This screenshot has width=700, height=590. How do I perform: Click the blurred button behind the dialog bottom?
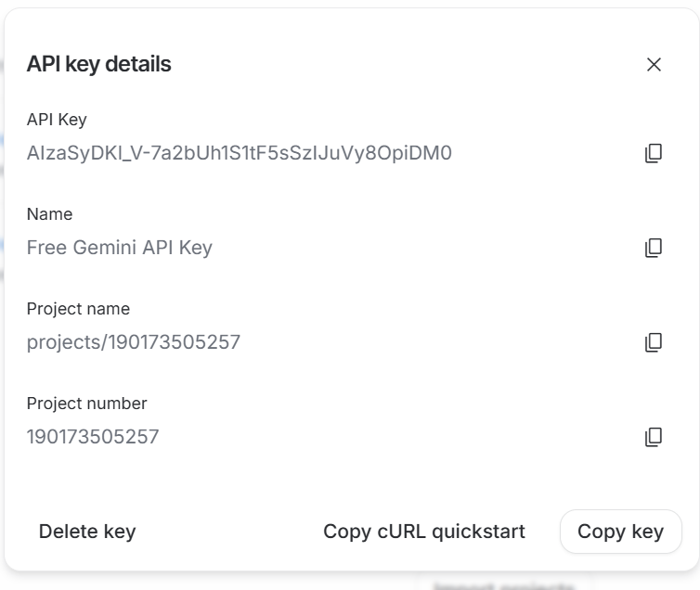click(500, 584)
